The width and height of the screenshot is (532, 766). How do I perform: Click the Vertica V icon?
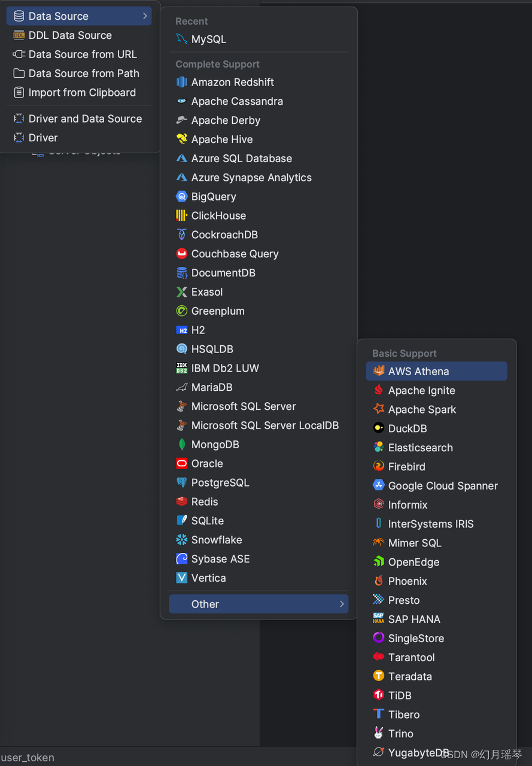pos(182,578)
